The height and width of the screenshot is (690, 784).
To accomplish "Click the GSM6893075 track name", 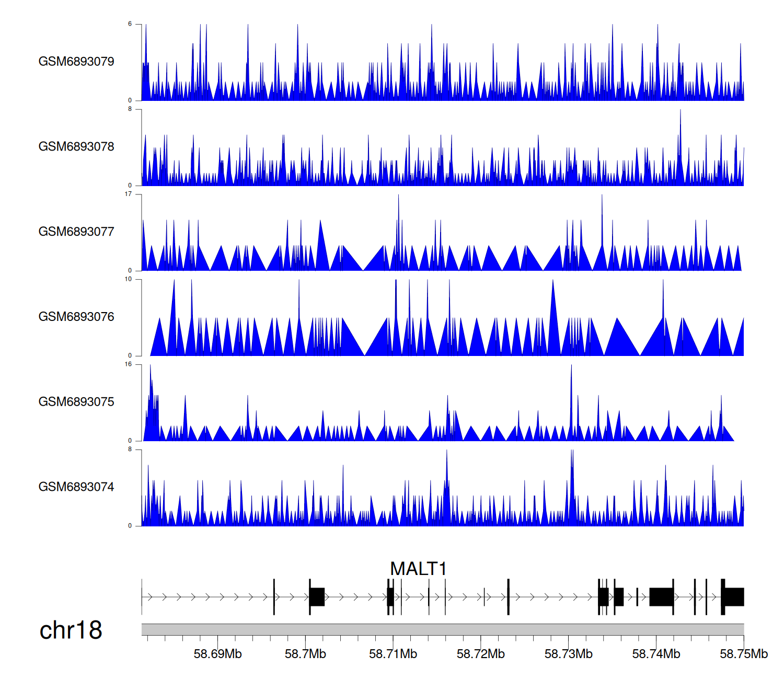I will pyautogui.click(x=76, y=402).
